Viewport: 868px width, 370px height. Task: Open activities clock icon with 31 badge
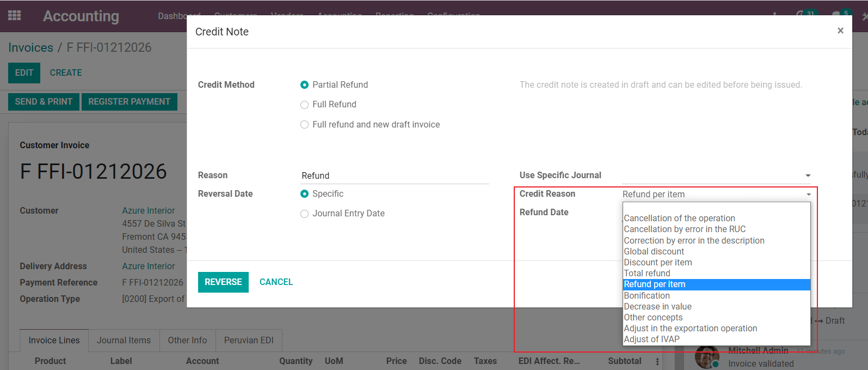pyautogui.click(x=801, y=15)
